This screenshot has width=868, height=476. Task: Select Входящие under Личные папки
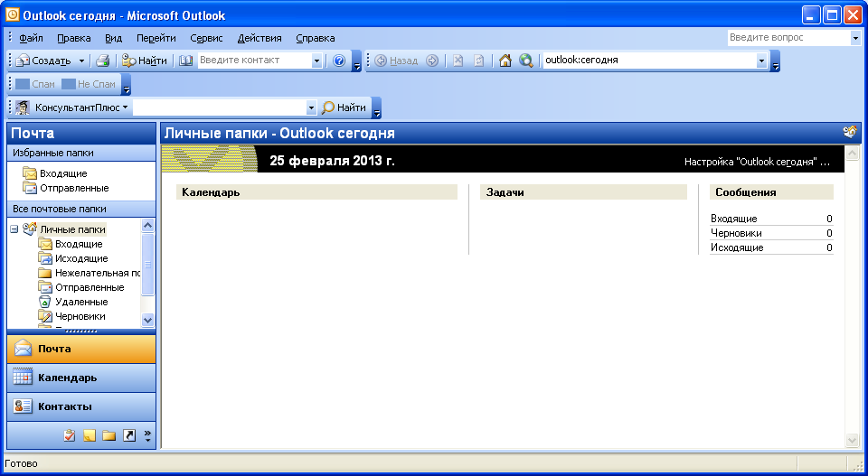[71, 244]
